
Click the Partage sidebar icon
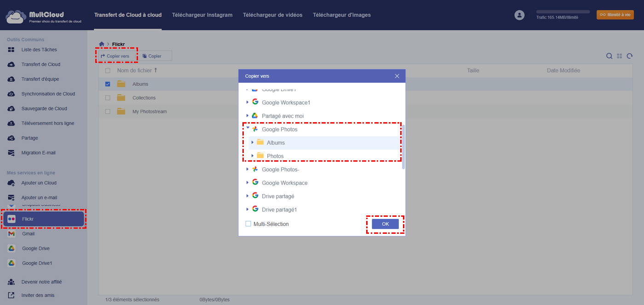[11, 138]
